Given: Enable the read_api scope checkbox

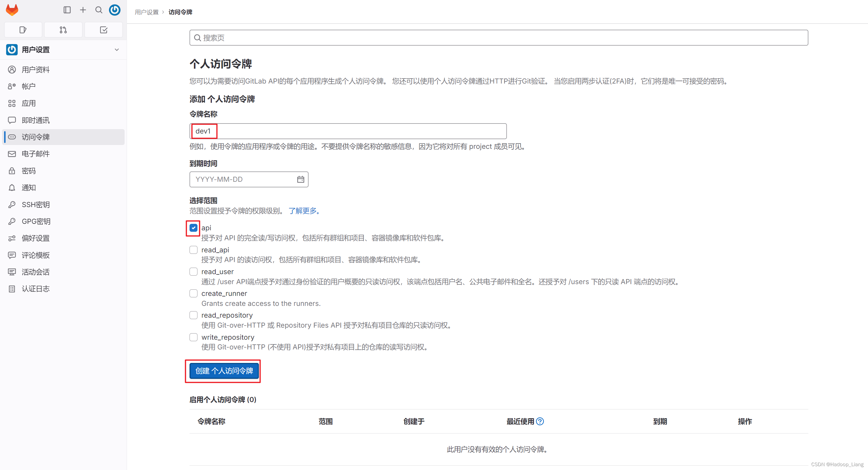Looking at the screenshot, I should click(193, 250).
